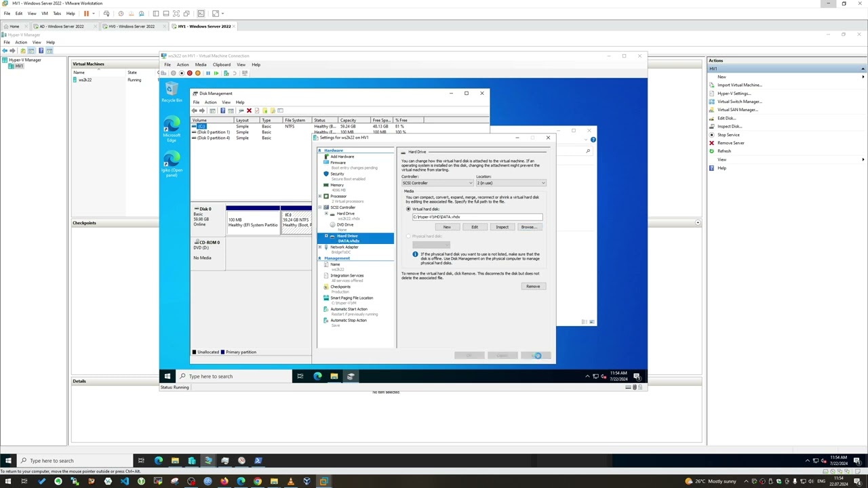Open the VM menu in VMware Workstation
The image size is (868, 488).
(x=45, y=14)
